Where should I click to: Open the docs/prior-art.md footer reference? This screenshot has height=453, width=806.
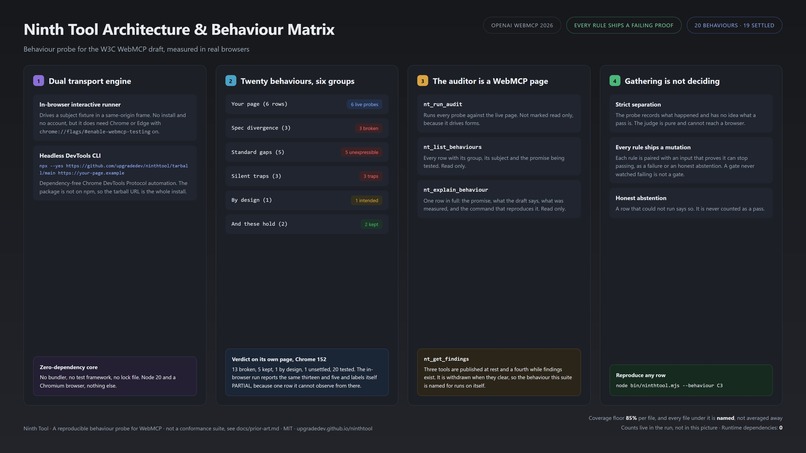(x=260, y=428)
